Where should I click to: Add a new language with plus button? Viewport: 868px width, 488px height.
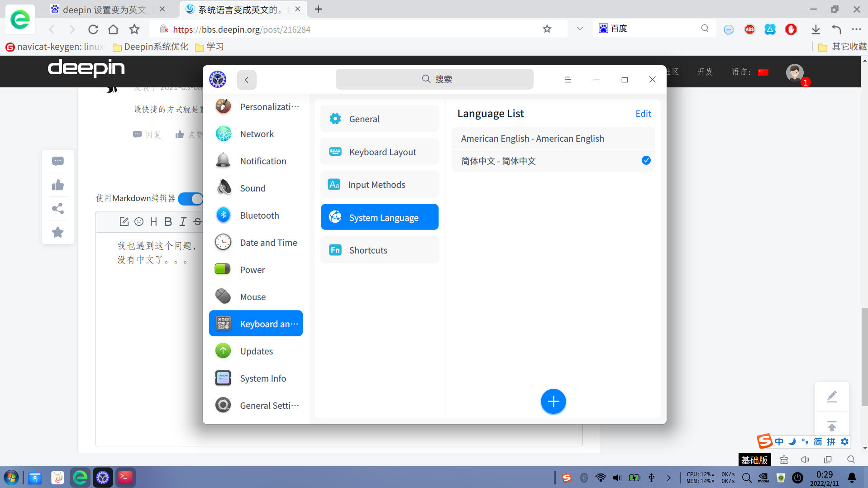pyautogui.click(x=553, y=401)
